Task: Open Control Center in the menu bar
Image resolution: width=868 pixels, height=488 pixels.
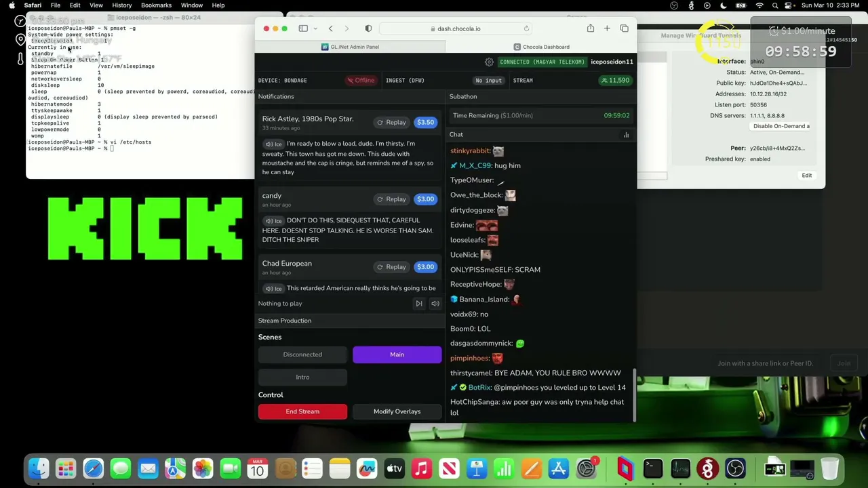Action: (x=789, y=5)
